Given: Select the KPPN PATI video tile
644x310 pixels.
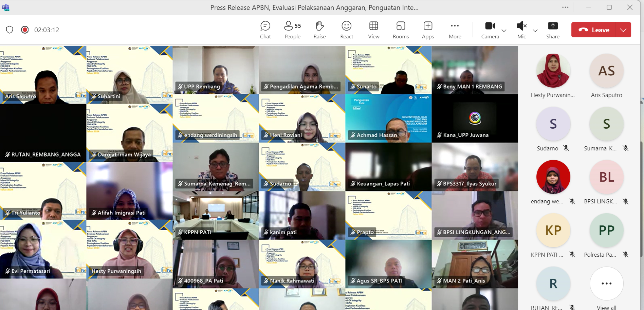Looking at the screenshot, I should [x=216, y=215].
